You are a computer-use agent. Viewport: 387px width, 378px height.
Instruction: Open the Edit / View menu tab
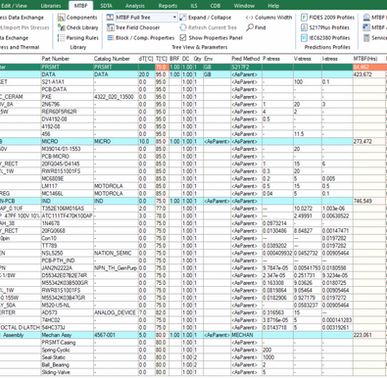tap(14, 6)
